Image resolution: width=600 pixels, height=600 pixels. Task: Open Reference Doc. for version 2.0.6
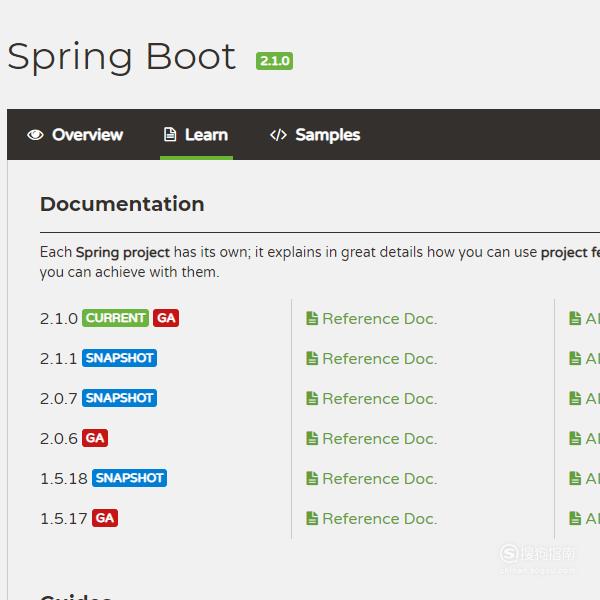(371, 439)
